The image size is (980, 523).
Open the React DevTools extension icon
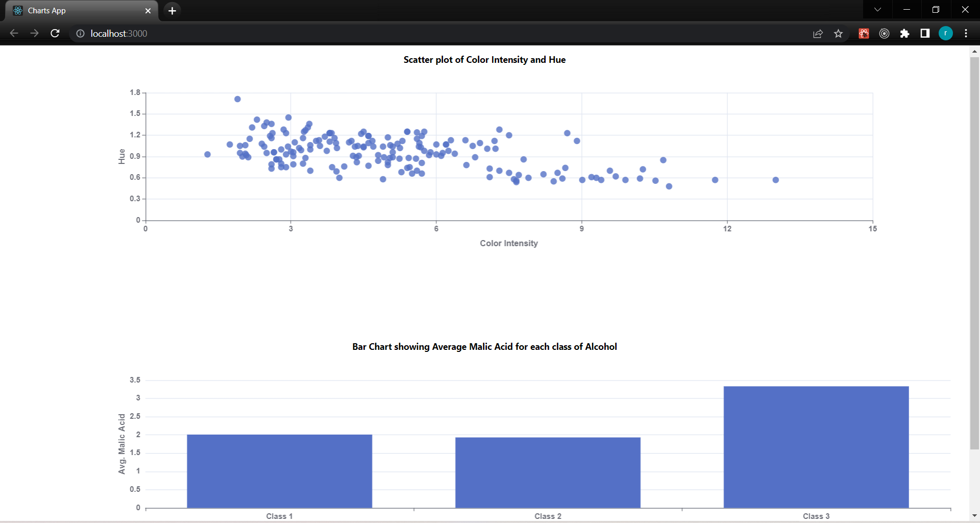point(864,33)
